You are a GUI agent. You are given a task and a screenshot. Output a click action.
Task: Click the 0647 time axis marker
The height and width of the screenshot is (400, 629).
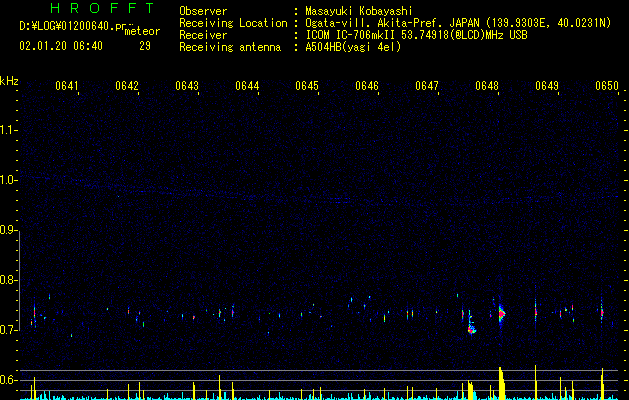(427, 86)
